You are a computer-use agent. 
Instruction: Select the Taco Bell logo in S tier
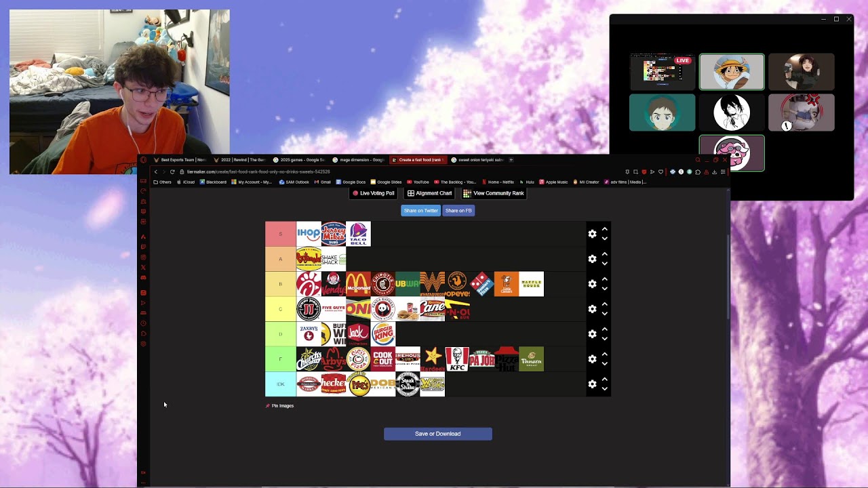click(x=358, y=234)
